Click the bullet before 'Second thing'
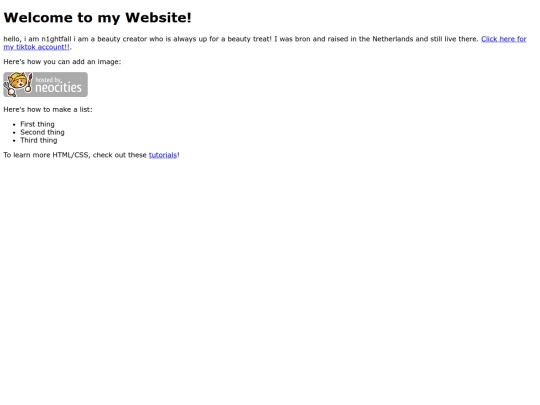Image resolution: width=540 pixels, height=405 pixels. pyautogui.click(x=14, y=133)
